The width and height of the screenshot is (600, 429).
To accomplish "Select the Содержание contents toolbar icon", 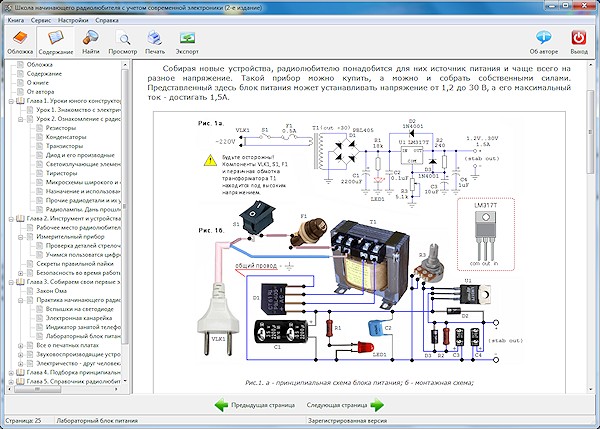I will click(x=55, y=42).
